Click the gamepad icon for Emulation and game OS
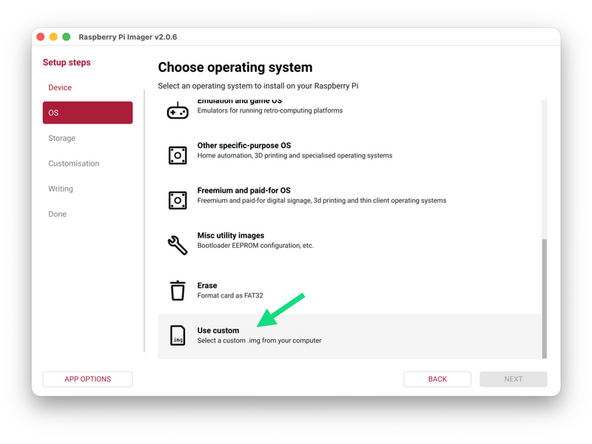 point(177,111)
